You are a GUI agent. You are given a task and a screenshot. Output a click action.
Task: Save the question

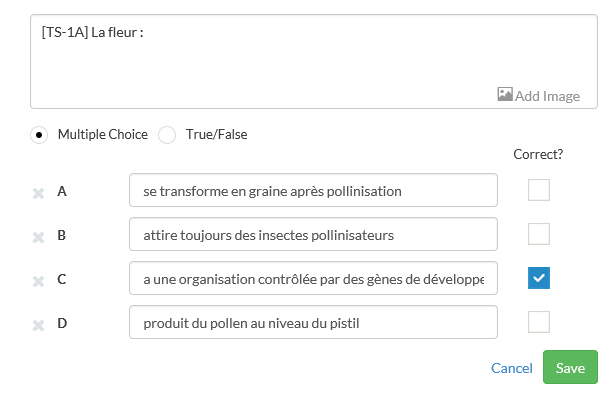[x=570, y=367]
